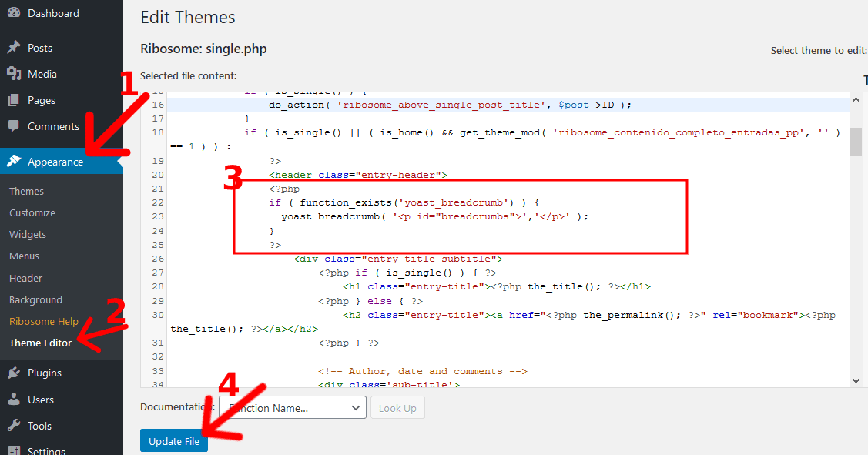868x455 pixels.
Task: Switch to the Themes submenu item
Action: pos(26,190)
